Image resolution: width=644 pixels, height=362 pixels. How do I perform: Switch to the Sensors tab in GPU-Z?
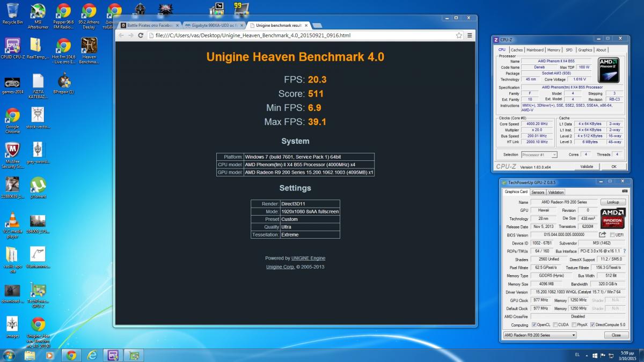[538, 192]
